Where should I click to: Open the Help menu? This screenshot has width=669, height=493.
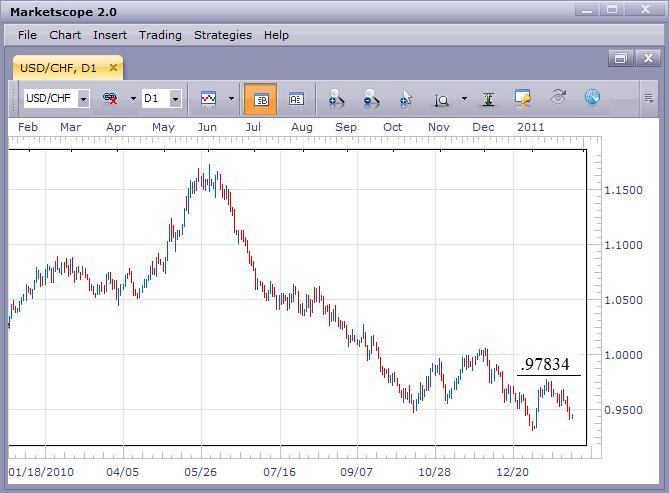click(276, 35)
